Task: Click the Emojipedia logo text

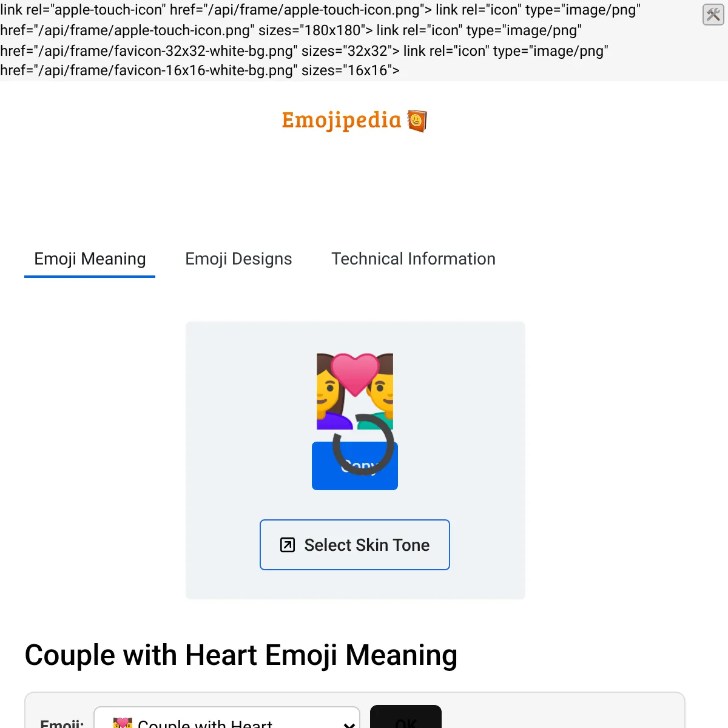Action: click(342, 121)
